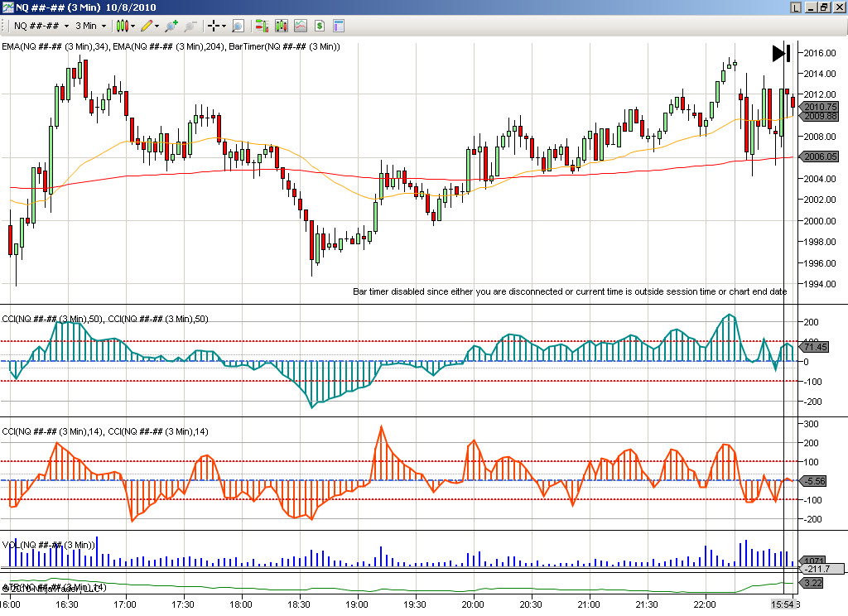This screenshot has height=616, width=848.
Task: Click the zoom in magnifier icon
Action: point(171,26)
